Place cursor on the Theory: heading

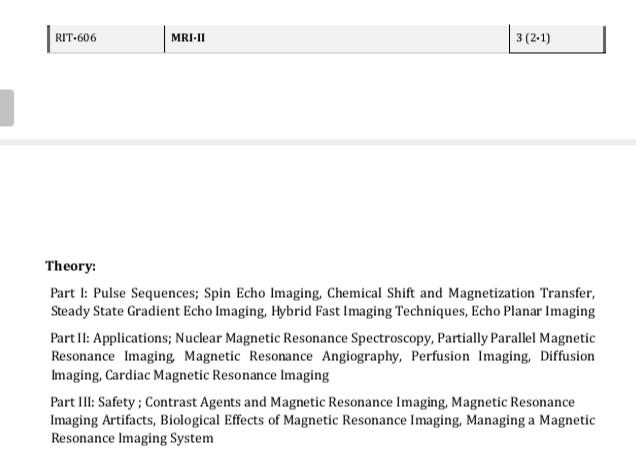pos(71,266)
